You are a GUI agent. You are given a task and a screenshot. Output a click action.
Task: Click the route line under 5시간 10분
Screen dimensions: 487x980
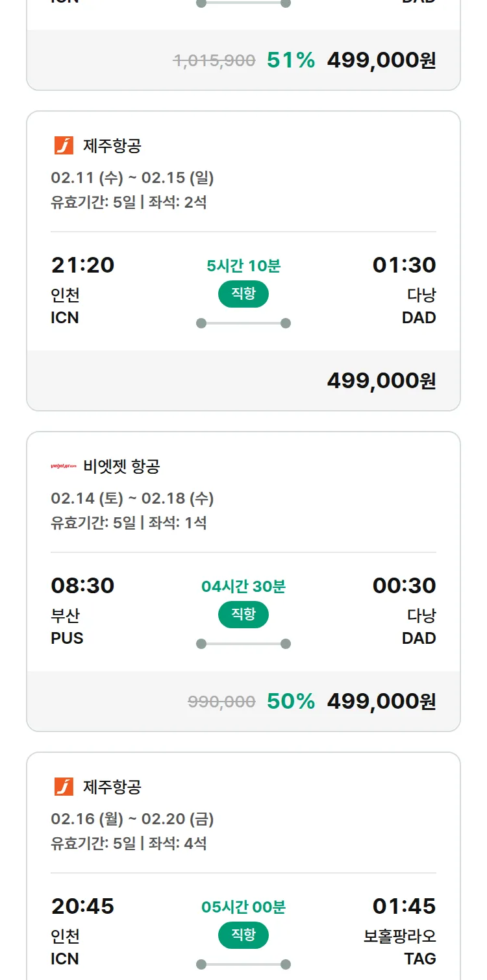[x=243, y=323]
